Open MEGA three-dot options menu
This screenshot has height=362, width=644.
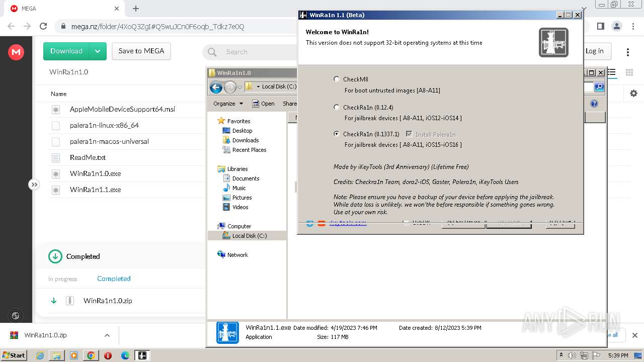pos(628,52)
